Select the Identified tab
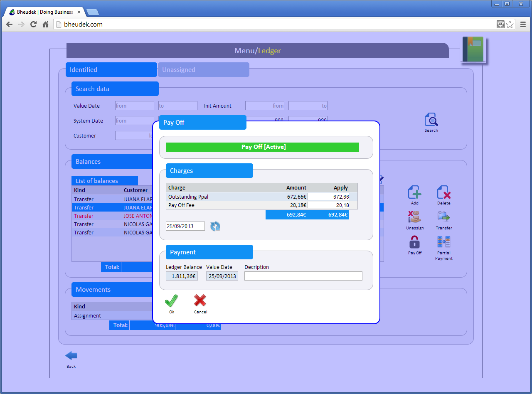 click(x=111, y=70)
